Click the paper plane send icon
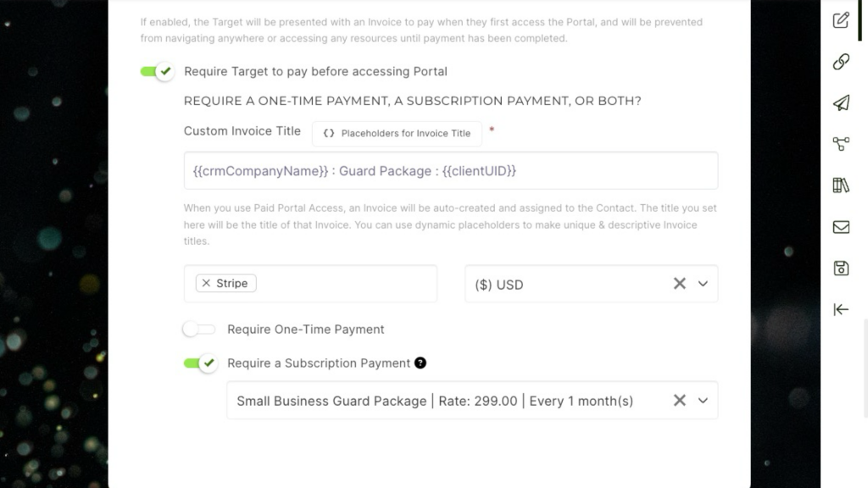Screen dimensions: 868x488 pos(841,103)
